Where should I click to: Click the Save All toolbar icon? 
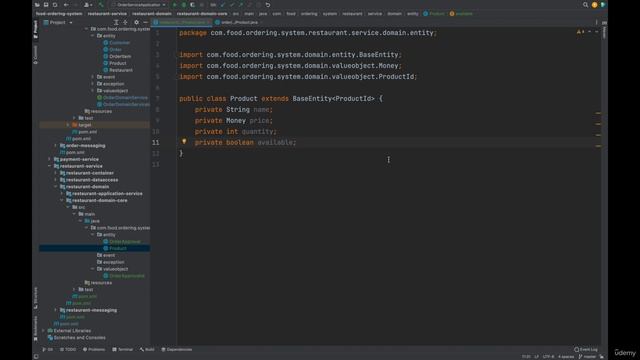46,5
